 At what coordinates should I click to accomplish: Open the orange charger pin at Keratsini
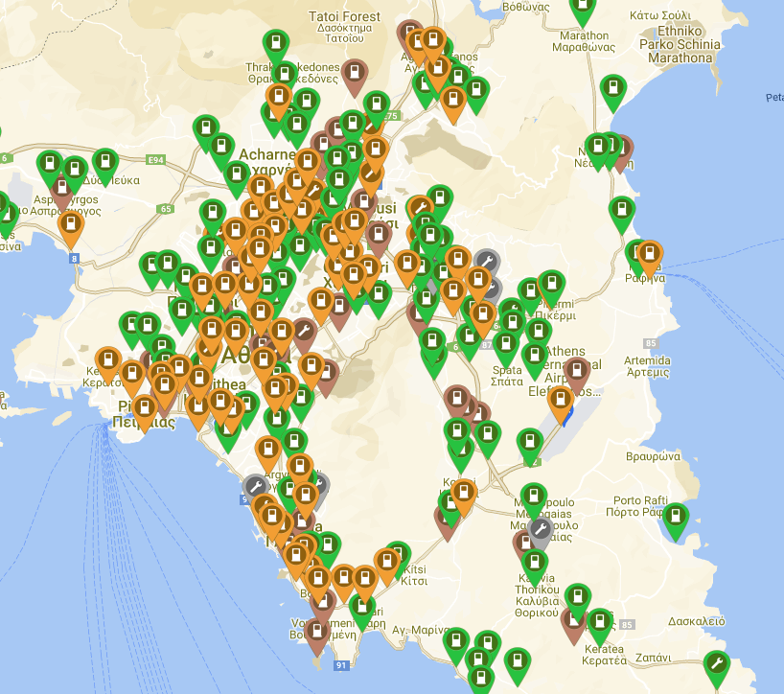[x=108, y=363]
